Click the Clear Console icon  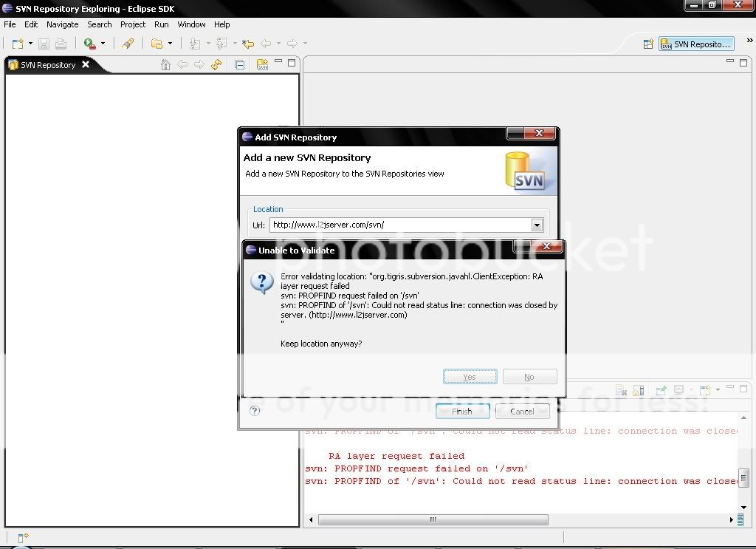pyautogui.click(x=621, y=390)
